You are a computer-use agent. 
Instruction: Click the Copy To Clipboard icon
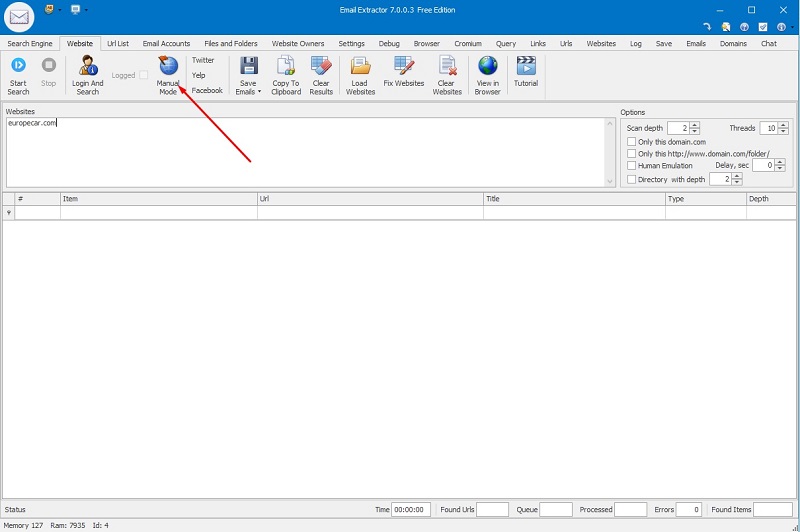tap(286, 65)
